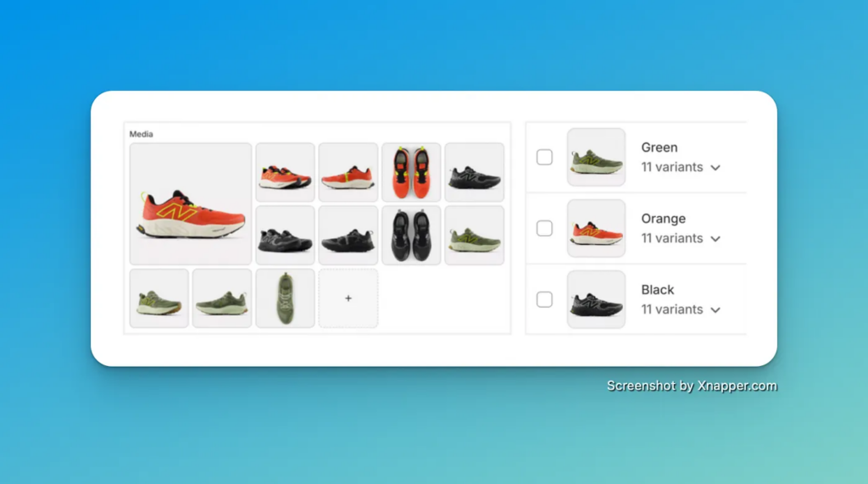
Task: Expand the Green 11 variants chevron
Action: pyautogui.click(x=715, y=168)
